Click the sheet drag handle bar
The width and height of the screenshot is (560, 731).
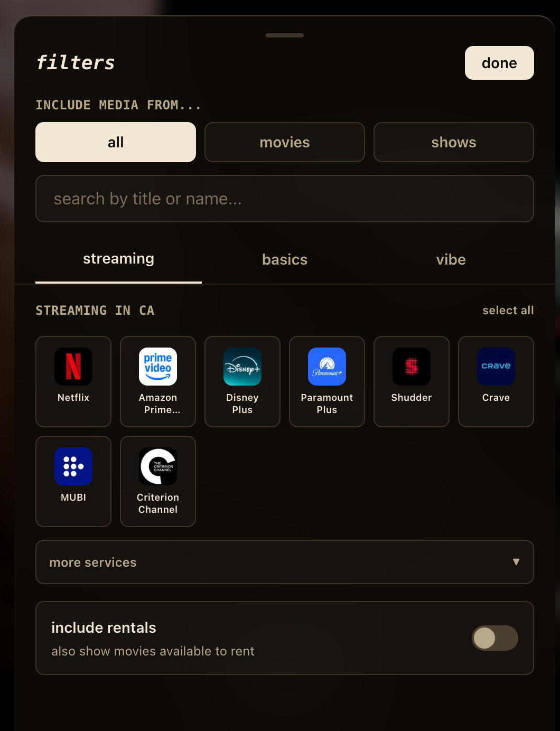click(x=285, y=35)
